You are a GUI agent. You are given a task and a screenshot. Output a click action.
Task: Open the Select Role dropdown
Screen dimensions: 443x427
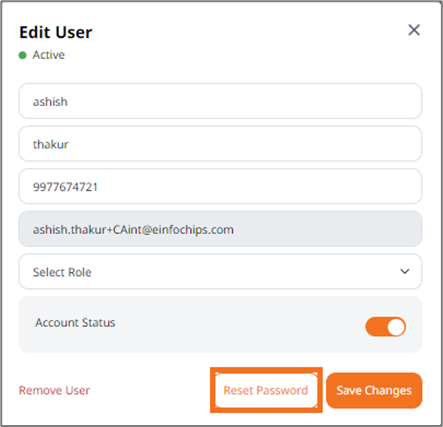point(220,271)
